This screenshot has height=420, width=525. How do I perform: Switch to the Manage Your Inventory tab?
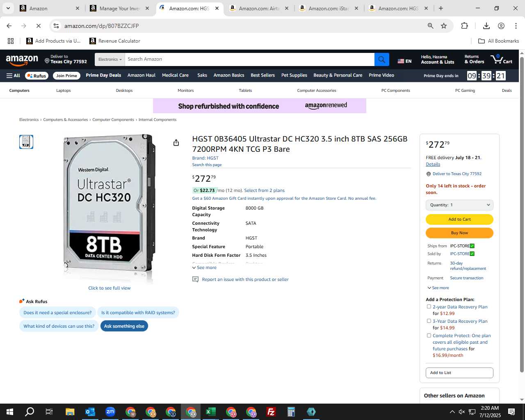pos(120,8)
